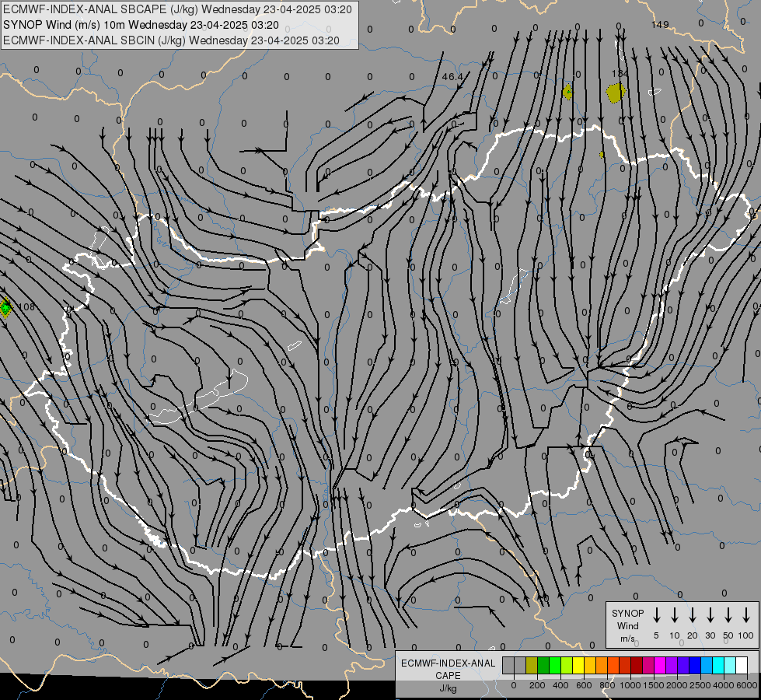Select the dark green swatch in CAPE legend
Screen dimensions: 761x700
point(543,665)
